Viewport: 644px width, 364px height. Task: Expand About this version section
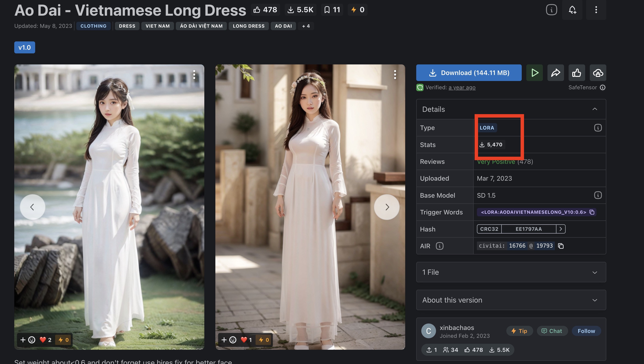511,300
